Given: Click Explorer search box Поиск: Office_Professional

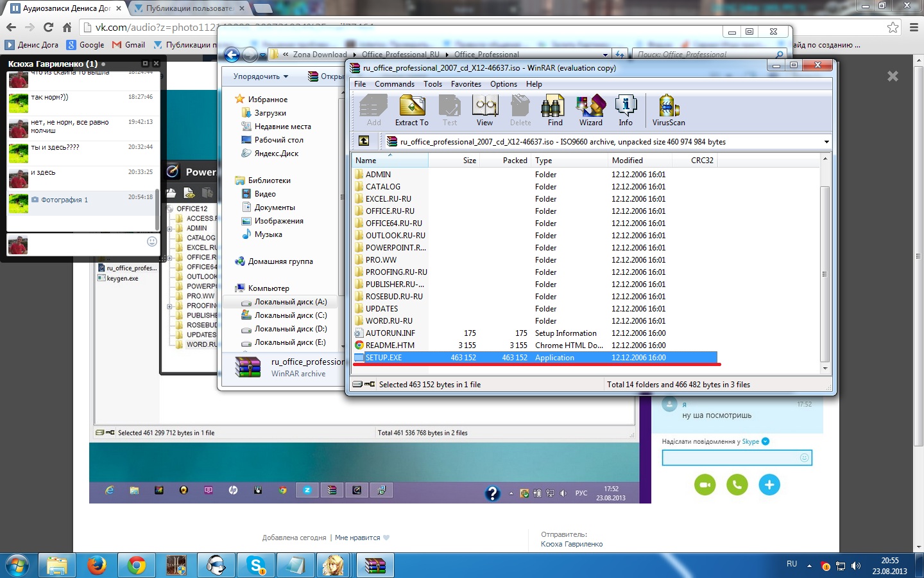Looking at the screenshot, I should point(709,55).
